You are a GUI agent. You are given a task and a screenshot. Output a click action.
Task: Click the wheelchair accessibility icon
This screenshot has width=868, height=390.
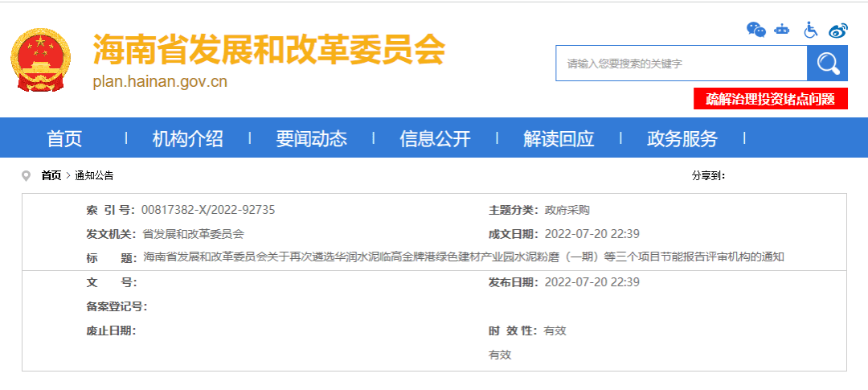[811, 30]
